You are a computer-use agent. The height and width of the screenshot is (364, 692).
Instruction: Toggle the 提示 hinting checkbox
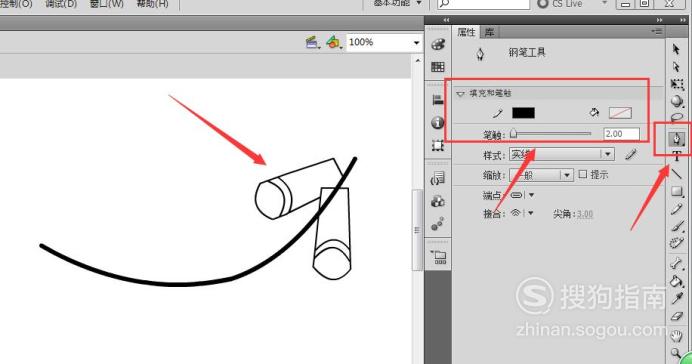(583, 174)
